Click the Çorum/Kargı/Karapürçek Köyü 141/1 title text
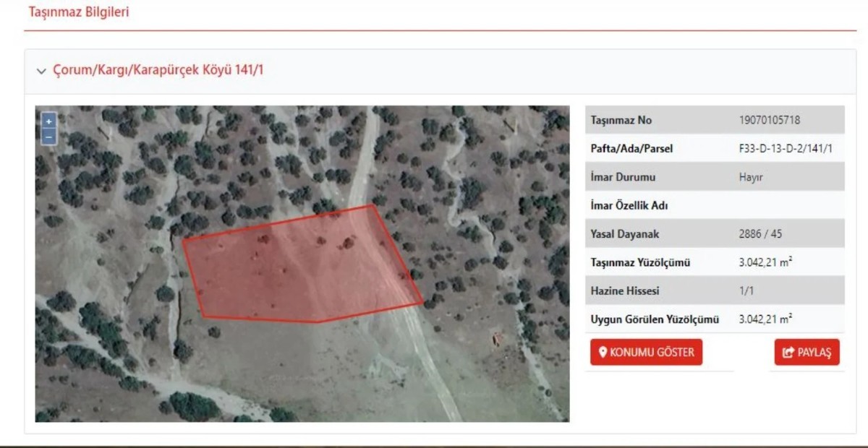868x448 pixels. (158, 71)
